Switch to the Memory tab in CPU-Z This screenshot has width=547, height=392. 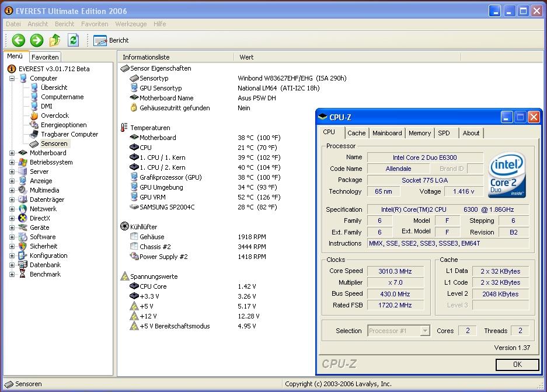419,133
